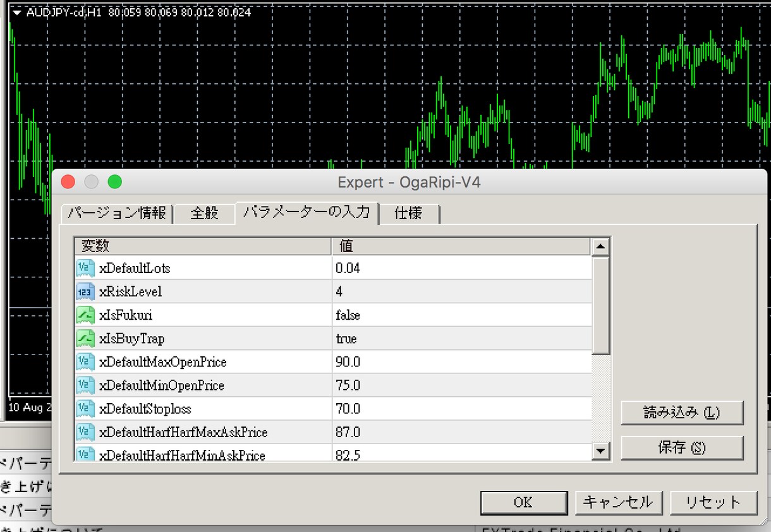
Task: Click the xIsFukuri value false
Action: click(348, 315)
